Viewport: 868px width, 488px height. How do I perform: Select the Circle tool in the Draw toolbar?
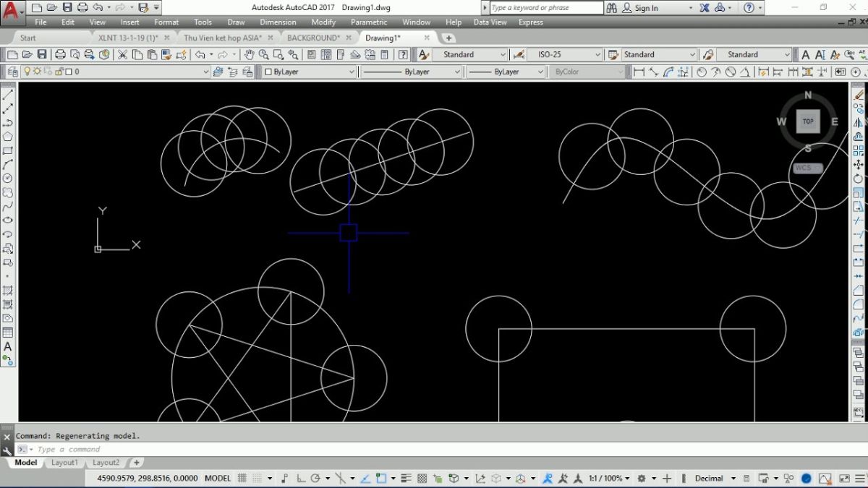tap(8, 178)
